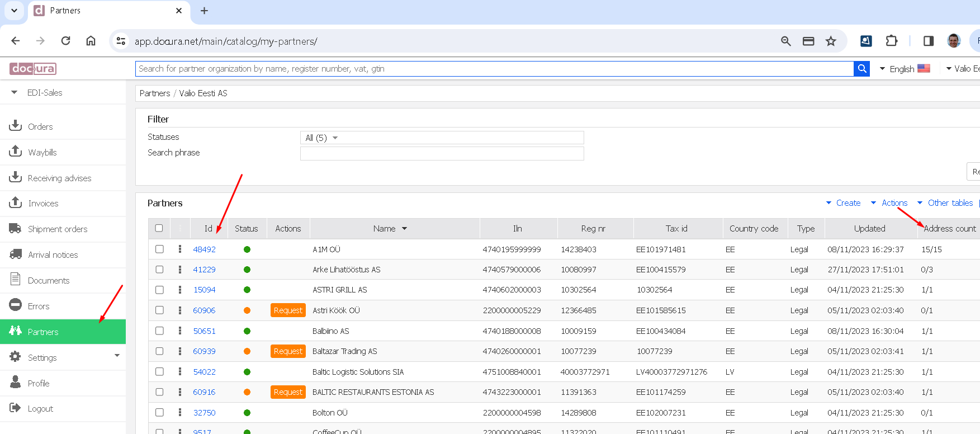Open Invoices icon in sidebar
This screenshot has width=980, height=434.
coord(15,203)
